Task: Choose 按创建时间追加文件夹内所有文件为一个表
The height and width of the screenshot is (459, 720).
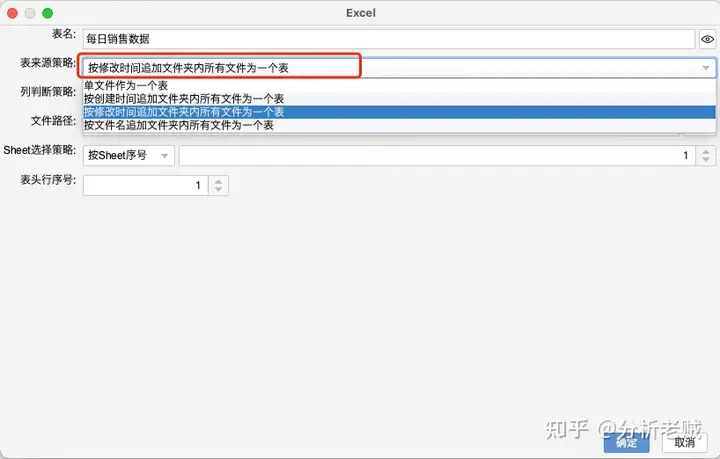Action: [399, 99]
